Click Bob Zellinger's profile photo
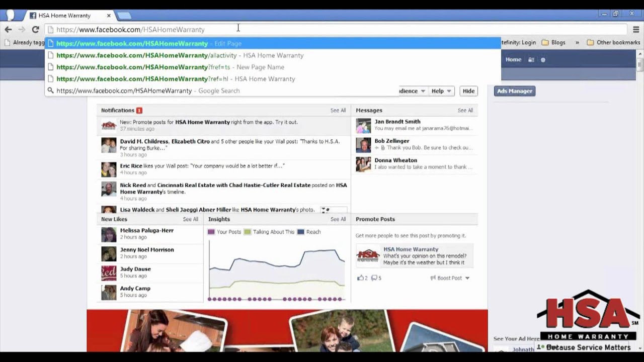Viewport: 644px width, 362px height. (363, 145)
